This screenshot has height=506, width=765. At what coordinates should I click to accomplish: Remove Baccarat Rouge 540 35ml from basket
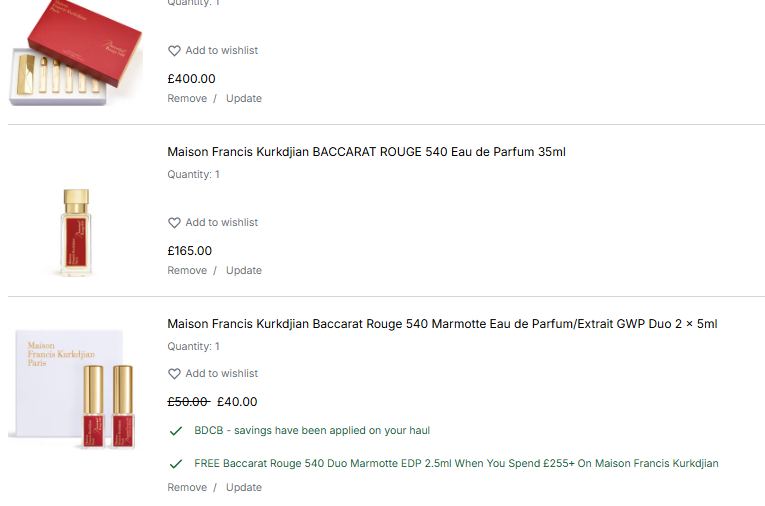point(187,271)
